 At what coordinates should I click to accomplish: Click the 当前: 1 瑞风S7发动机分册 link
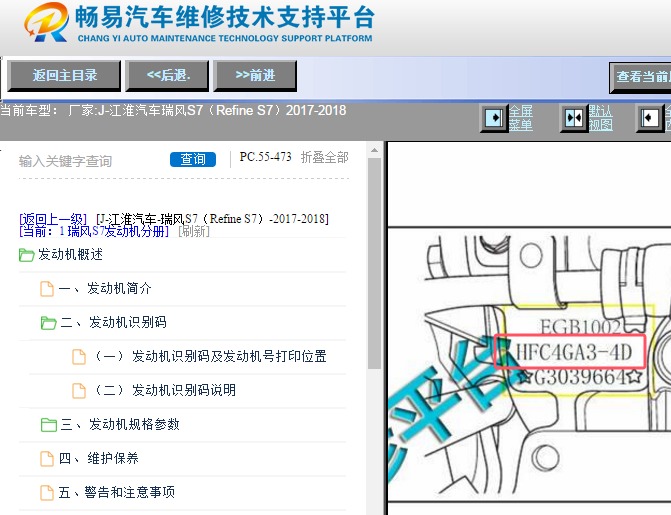point(94,232)
